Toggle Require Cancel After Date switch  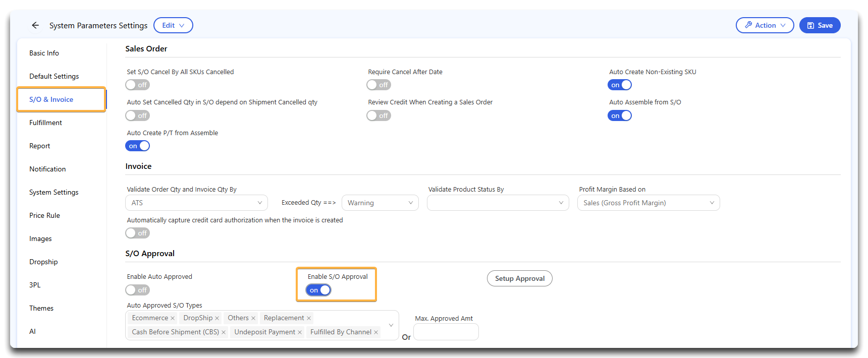(379, 85)
